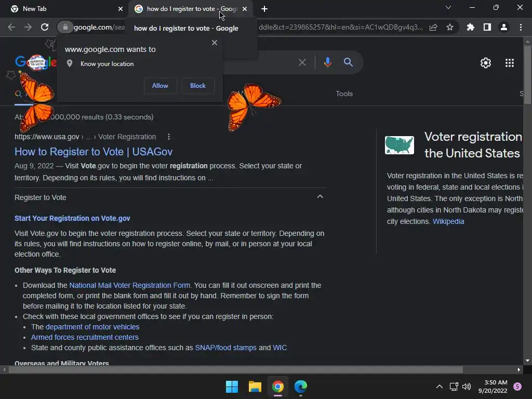532x399 pixels.
Task: Open Start Your Registration on Vote.gov
Action: pos(72,218)
